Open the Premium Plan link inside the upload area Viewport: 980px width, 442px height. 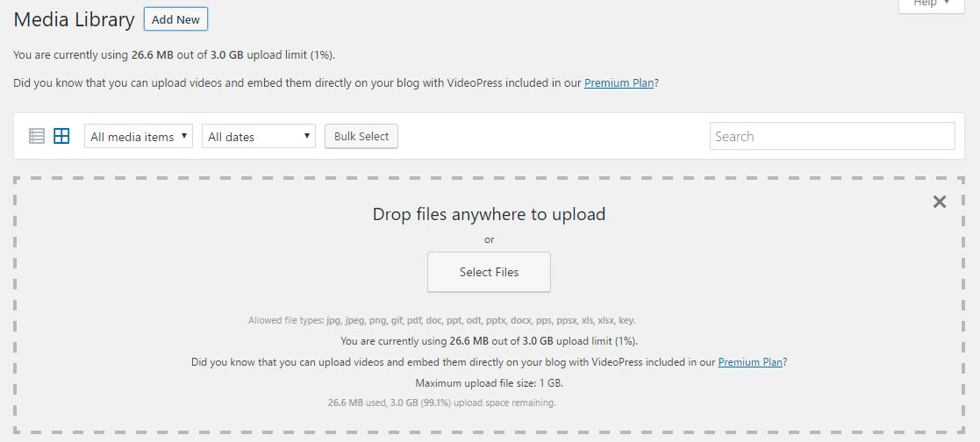750,362
